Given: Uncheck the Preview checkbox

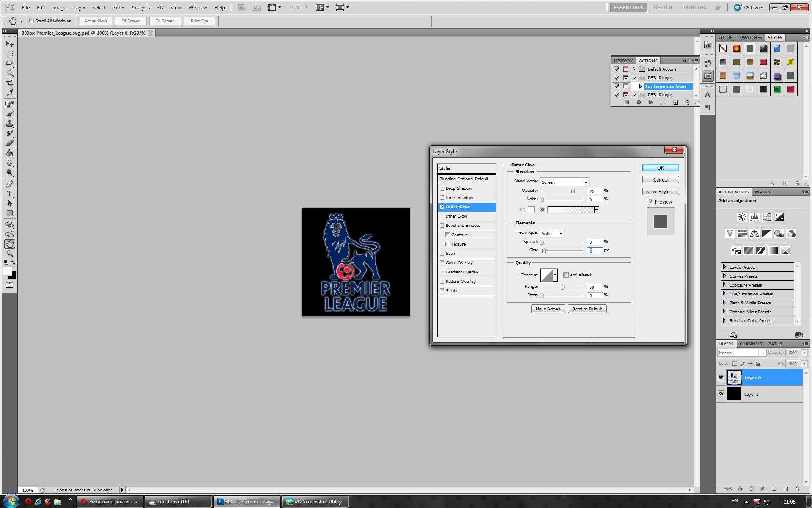Looking at the screenshot, I should [x=650, y=202].
